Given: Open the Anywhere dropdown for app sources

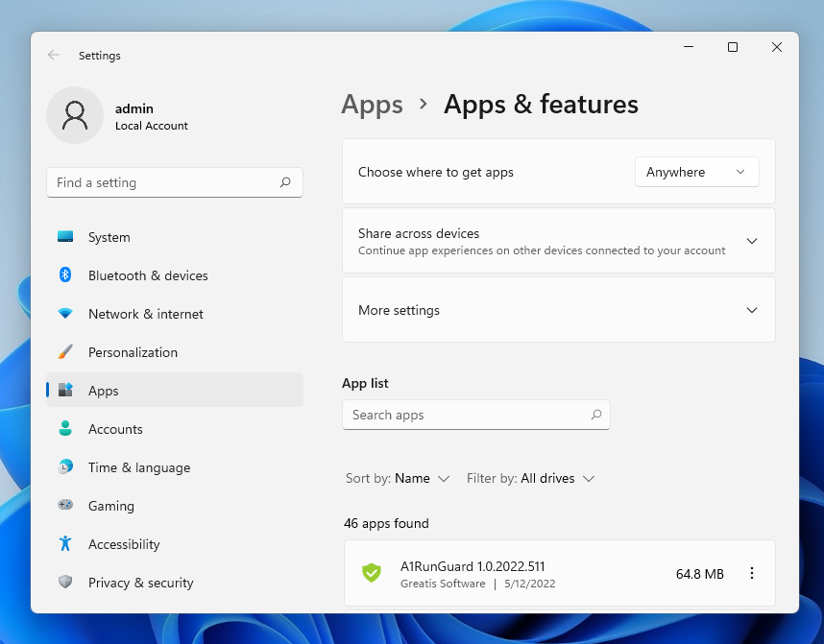Looking at the screenshot, I should 696,172.
